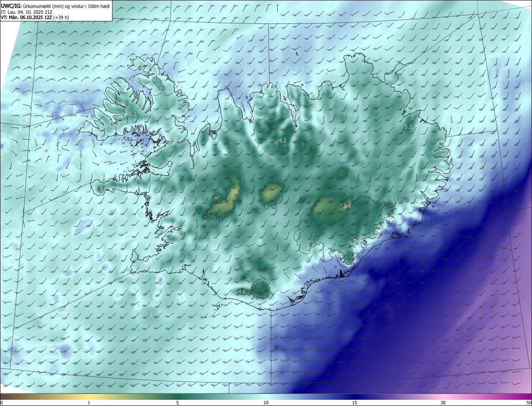Image resolution: width=532 pixels, height=406 pixels.
Task: Click the '2.8' value label on Langjökull glacier
Action: tap(235, 191)
